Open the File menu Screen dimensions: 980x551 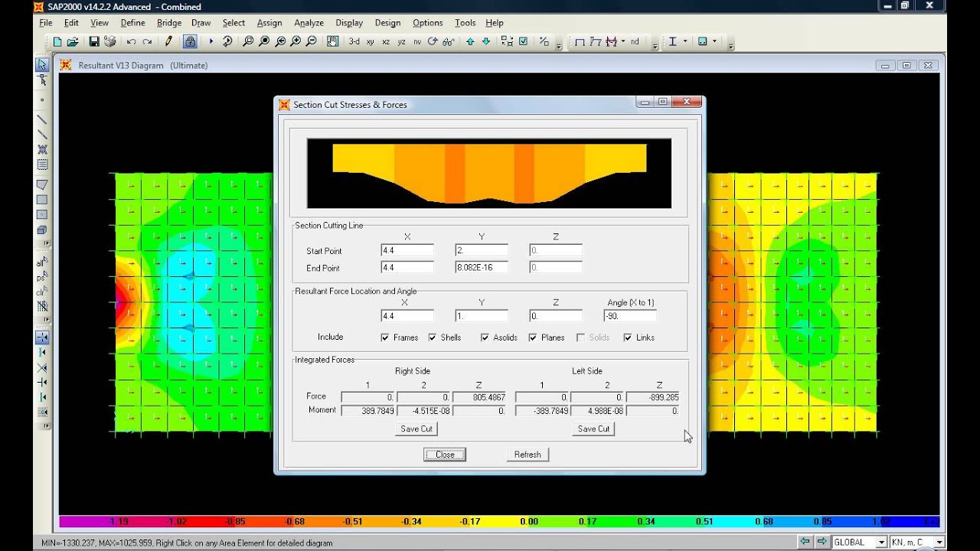[x=46, y=23]
